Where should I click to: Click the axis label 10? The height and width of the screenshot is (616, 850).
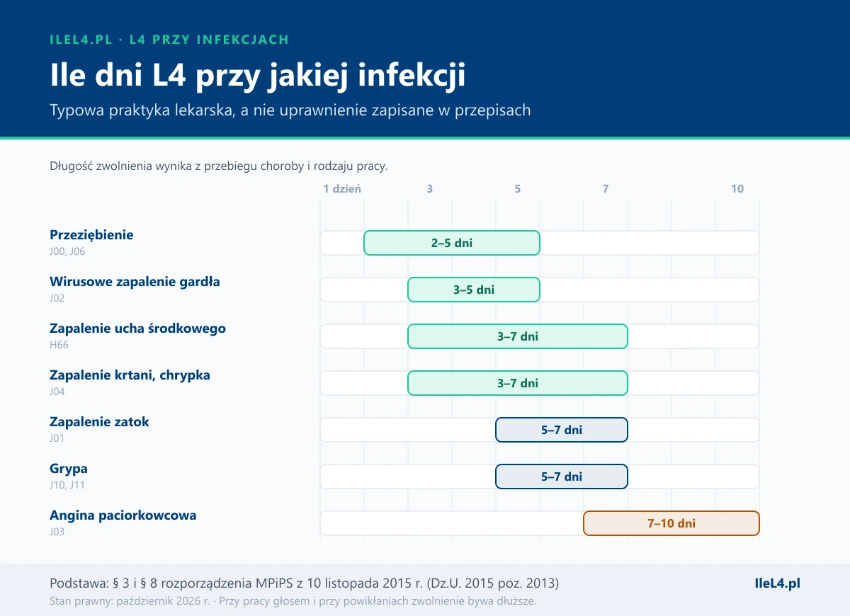point(737,189)
